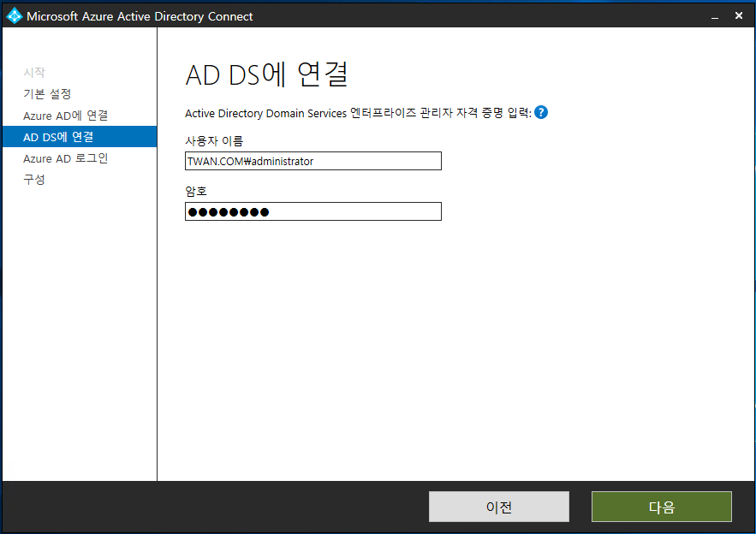Open the Azure AD 로그인 step

[x=66, y=158]
